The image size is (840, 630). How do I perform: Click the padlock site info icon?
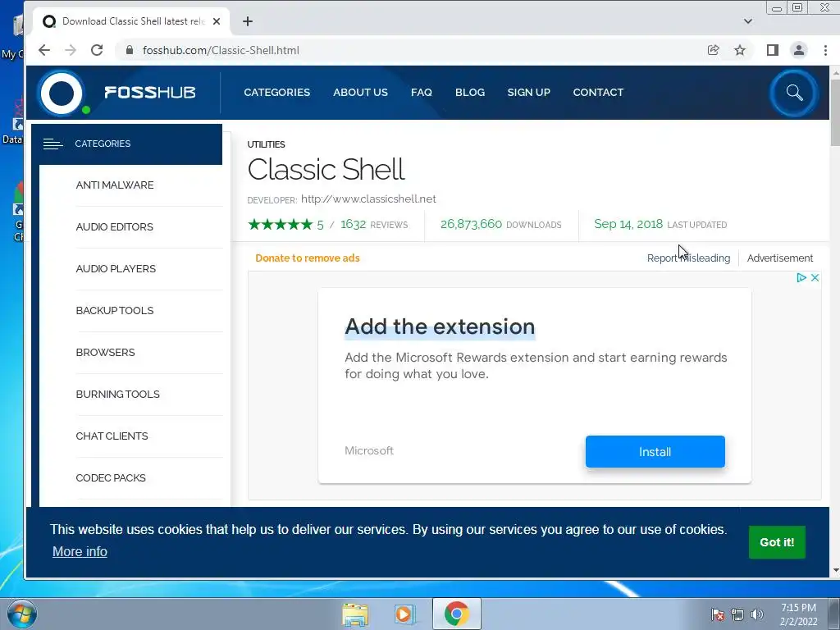point(129,50)
